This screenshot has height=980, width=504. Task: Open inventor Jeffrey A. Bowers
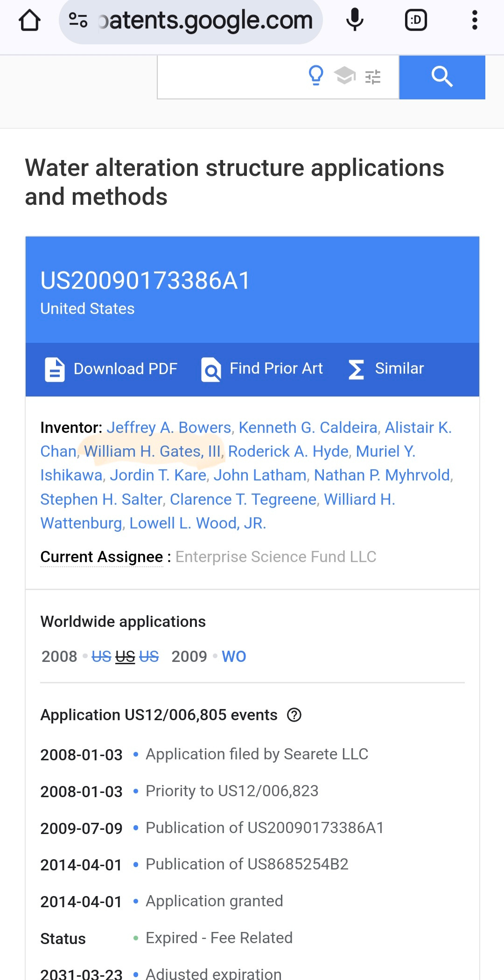coord(169,427)
